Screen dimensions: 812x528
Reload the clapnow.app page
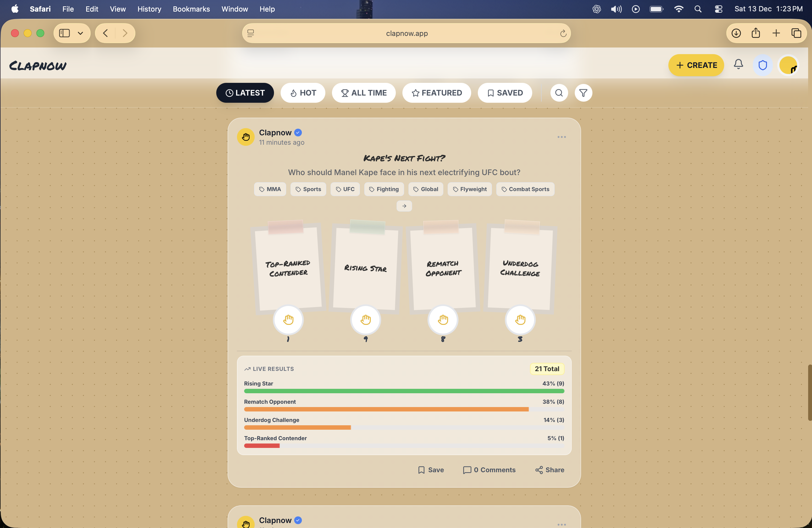[x=563, y=33]
